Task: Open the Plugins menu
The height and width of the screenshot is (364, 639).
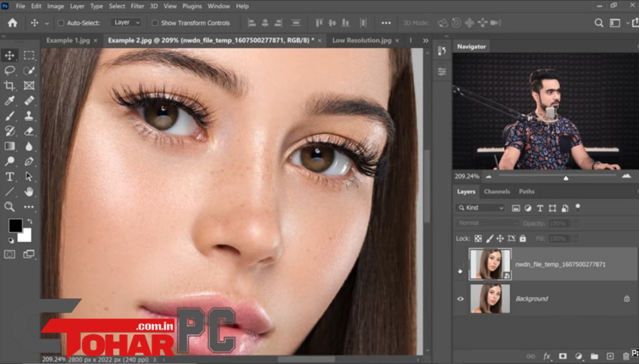Action: click(x=192, y=6)
